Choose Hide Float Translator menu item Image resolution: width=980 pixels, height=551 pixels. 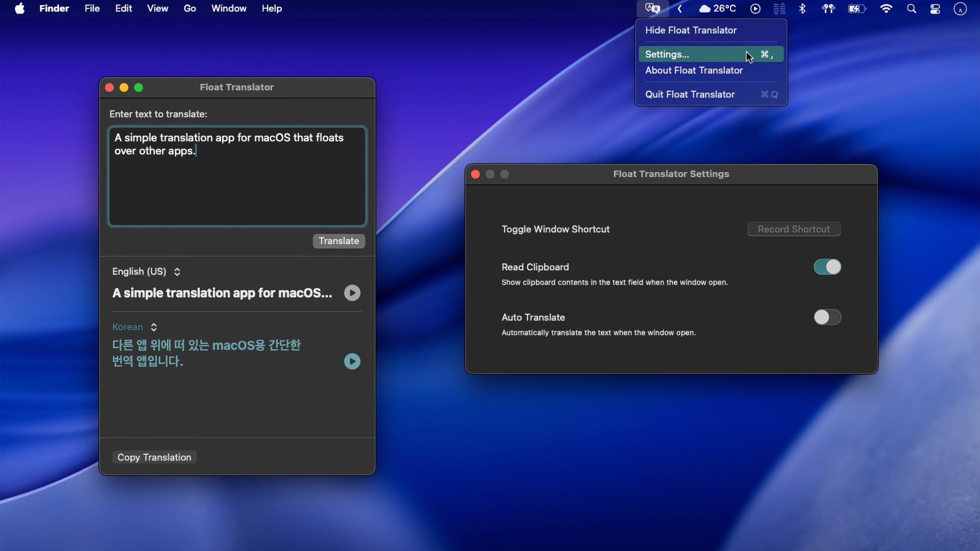coord(691,30)
